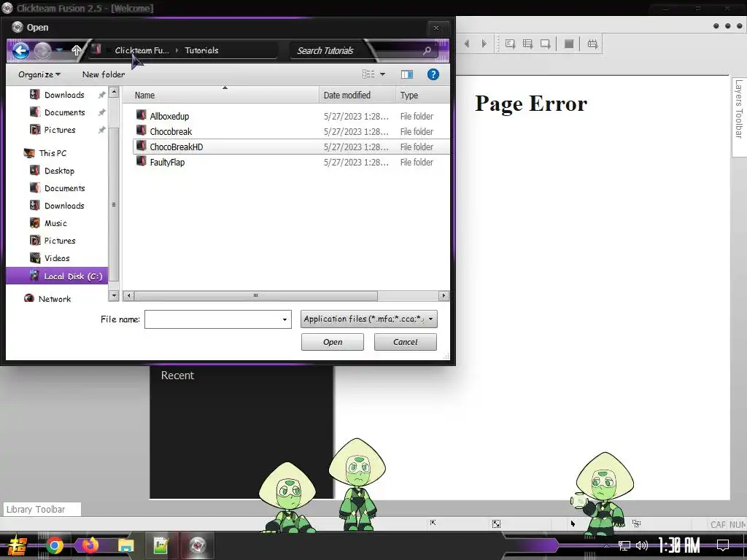This screenshot has height=560, width=747.
Task: Launch Google Chrome from taskbar
Action: 54,545
